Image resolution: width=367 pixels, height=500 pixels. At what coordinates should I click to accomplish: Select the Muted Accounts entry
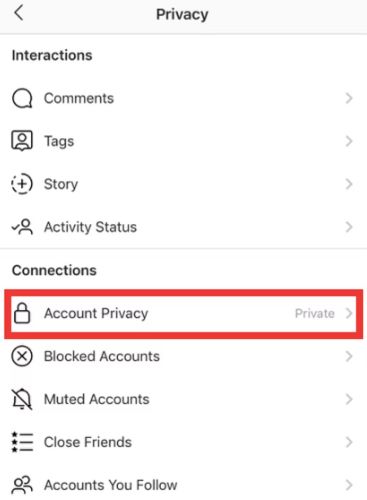point(183,399)
